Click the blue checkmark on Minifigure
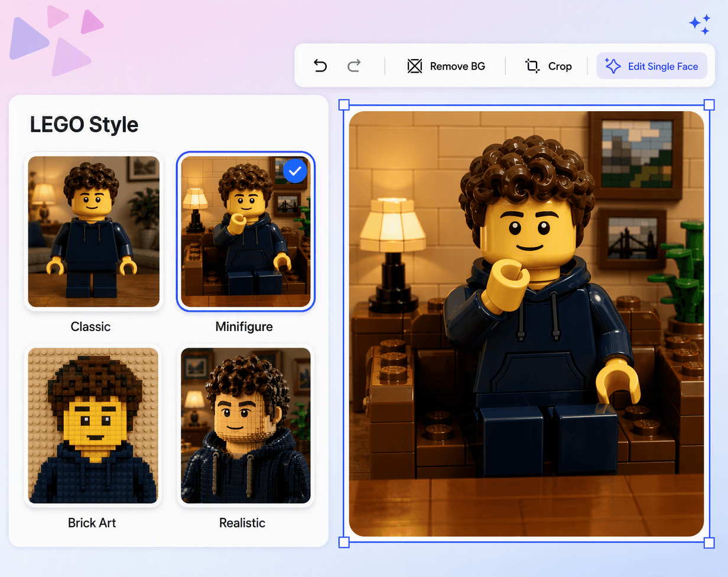728x577 pixels. [x=295, y=171]
